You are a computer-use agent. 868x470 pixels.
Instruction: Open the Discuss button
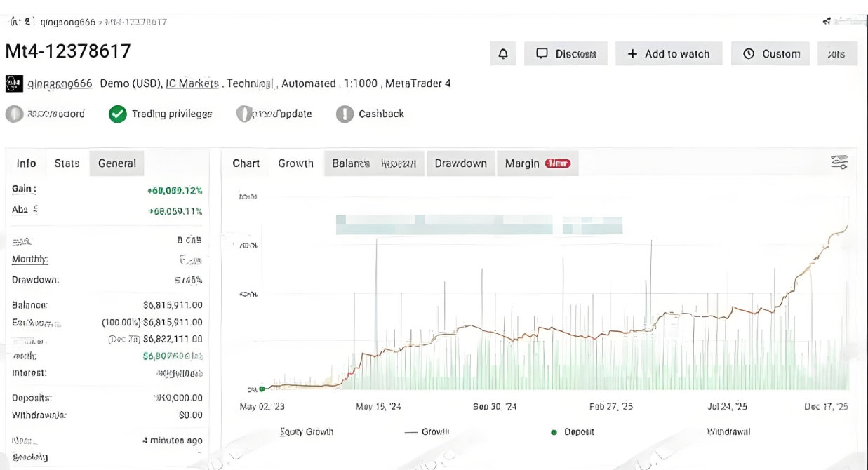coord(566,54)
